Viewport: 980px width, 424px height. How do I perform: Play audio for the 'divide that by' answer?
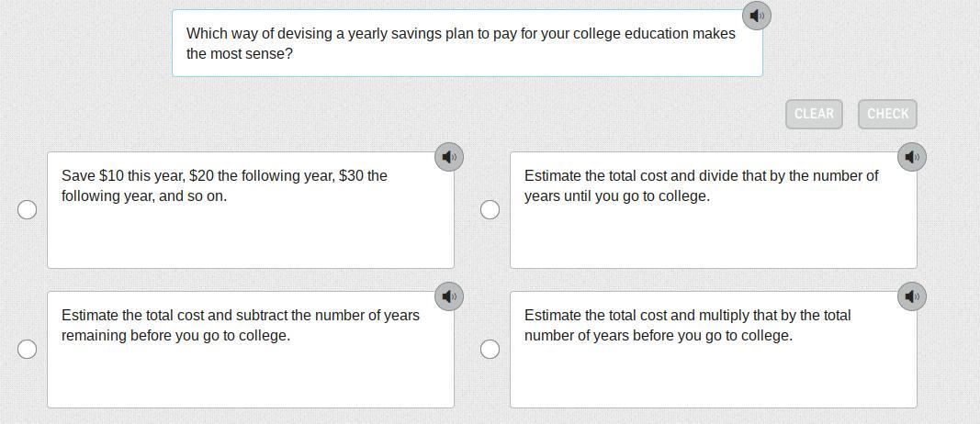click(x=911, y=157)
